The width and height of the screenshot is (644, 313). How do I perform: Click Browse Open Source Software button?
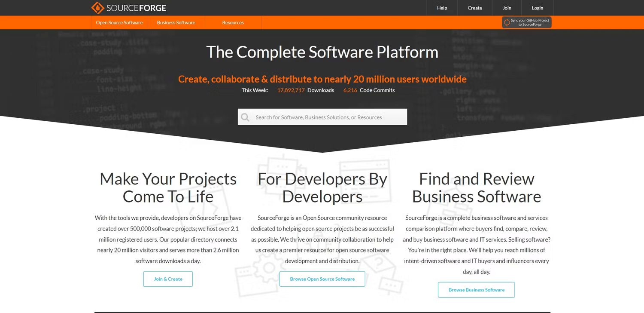point(322,279)
